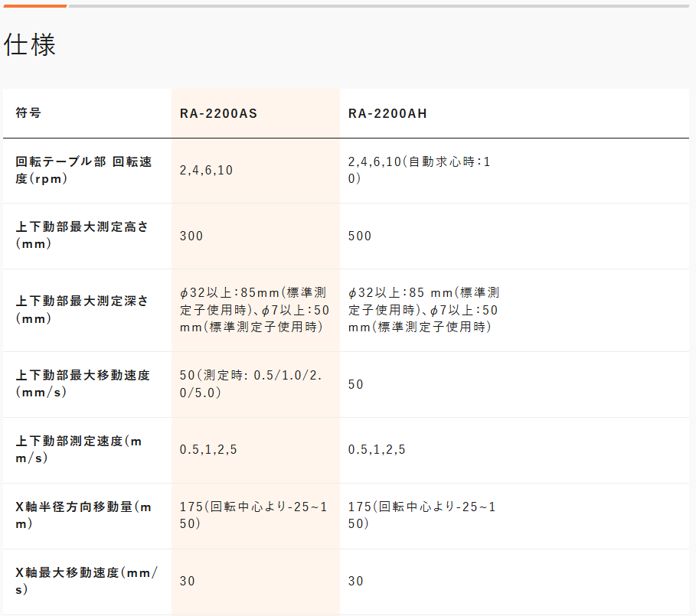Select RA-2200AH max vertical speed value 50
Screen dimensions: 696x616
pyautogui.click(x=355, y=384)
